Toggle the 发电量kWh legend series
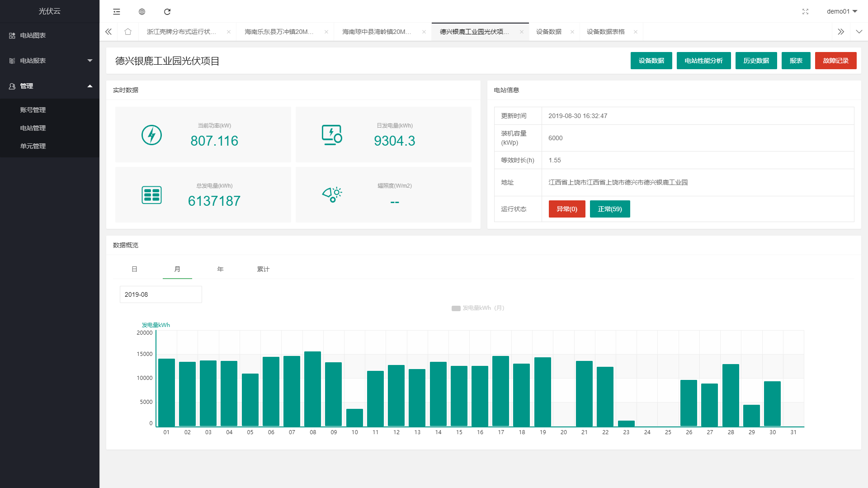The height and width of the screenshot is (488, 868). point(477,308)
